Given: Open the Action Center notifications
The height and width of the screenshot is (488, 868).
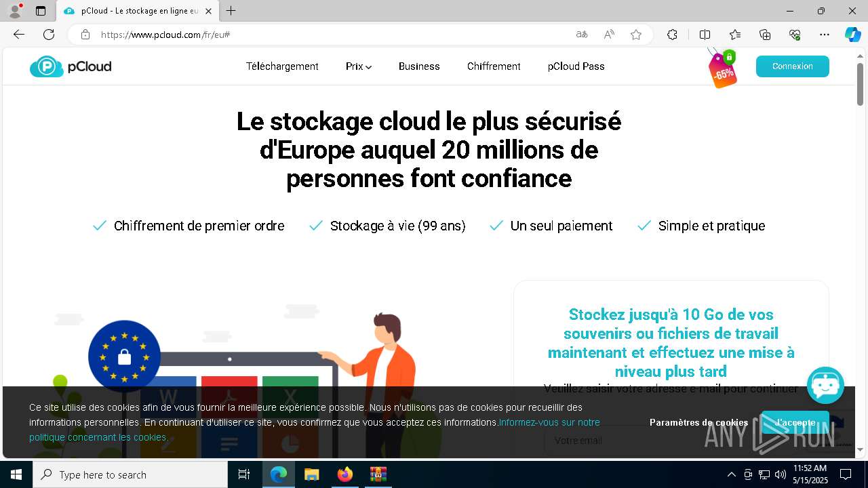Looking at the screenshot, I should (x=846, y=474).
